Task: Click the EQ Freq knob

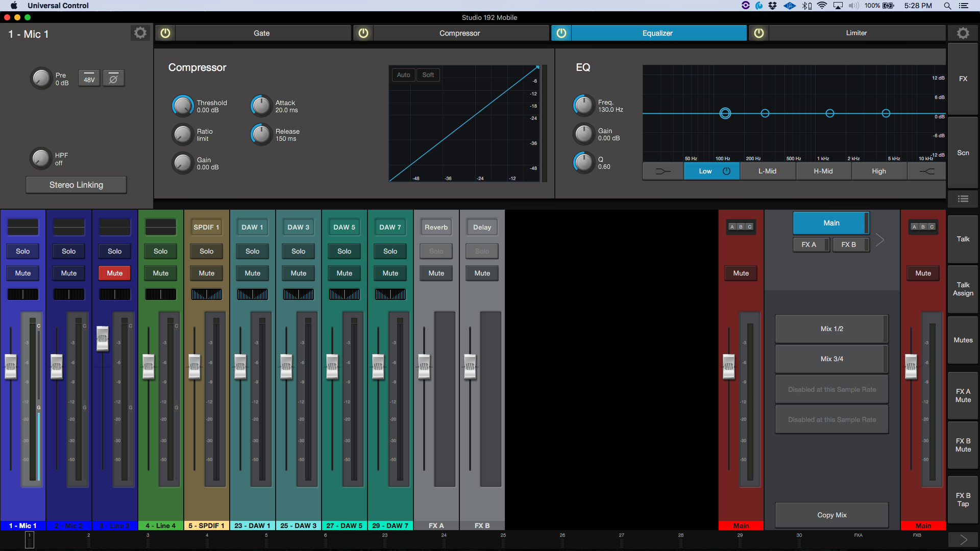Action: click(584, 106)
